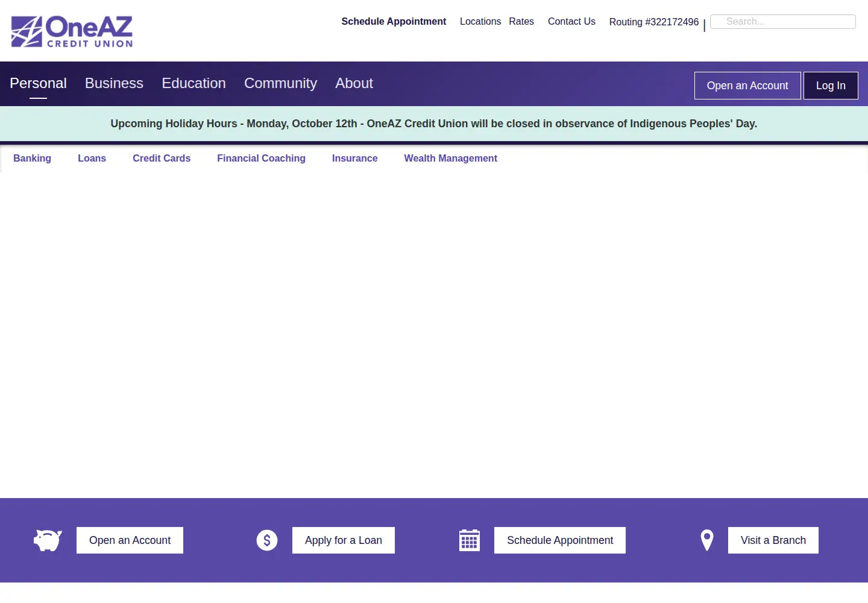Click the Schedule Appointment footer button
This screenshot has width=868, height=603.
[560, 540]
